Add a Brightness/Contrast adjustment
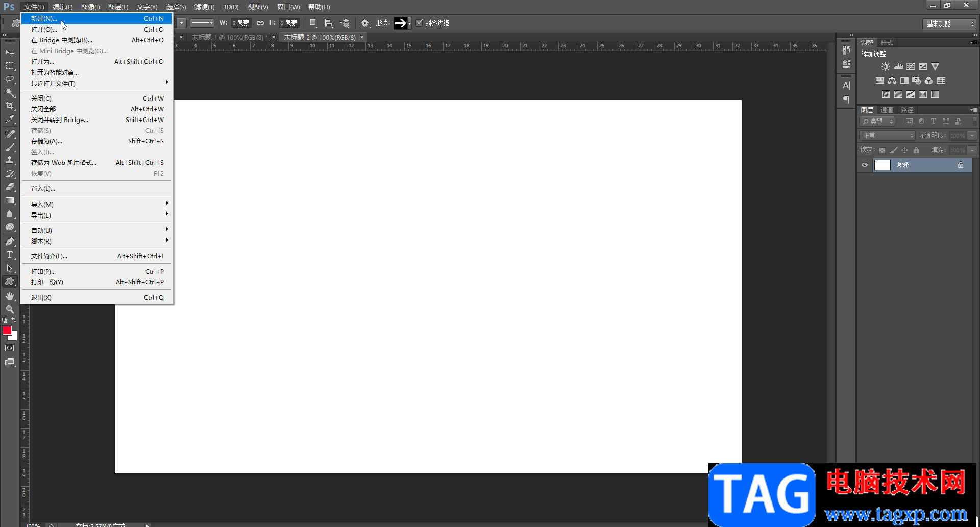 [x=886, y=67]
